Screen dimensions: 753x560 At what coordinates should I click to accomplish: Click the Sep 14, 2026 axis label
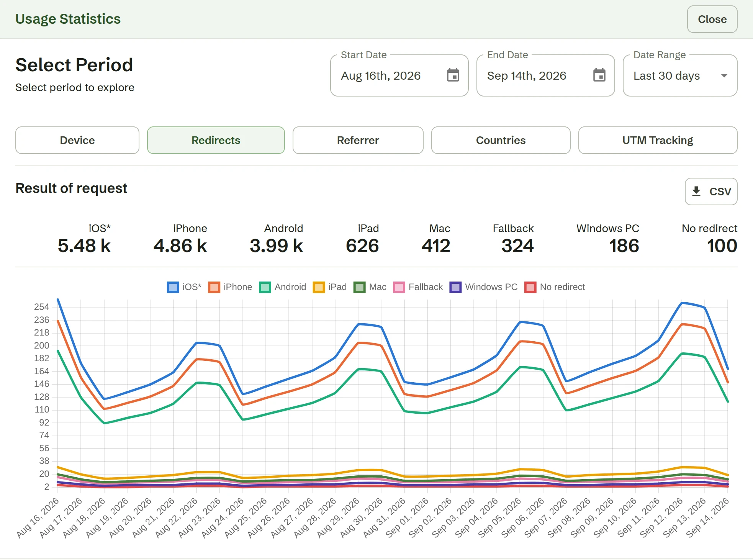pyautogui.click(x=708, y=517)
